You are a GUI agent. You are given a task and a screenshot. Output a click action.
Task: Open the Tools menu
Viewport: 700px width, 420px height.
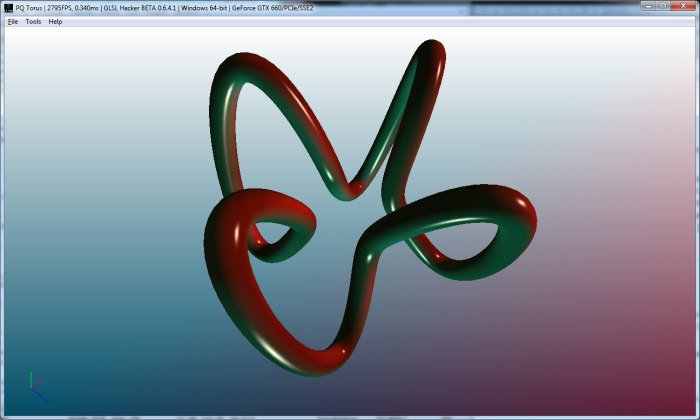pyautogui.click(x=33, y=21)
